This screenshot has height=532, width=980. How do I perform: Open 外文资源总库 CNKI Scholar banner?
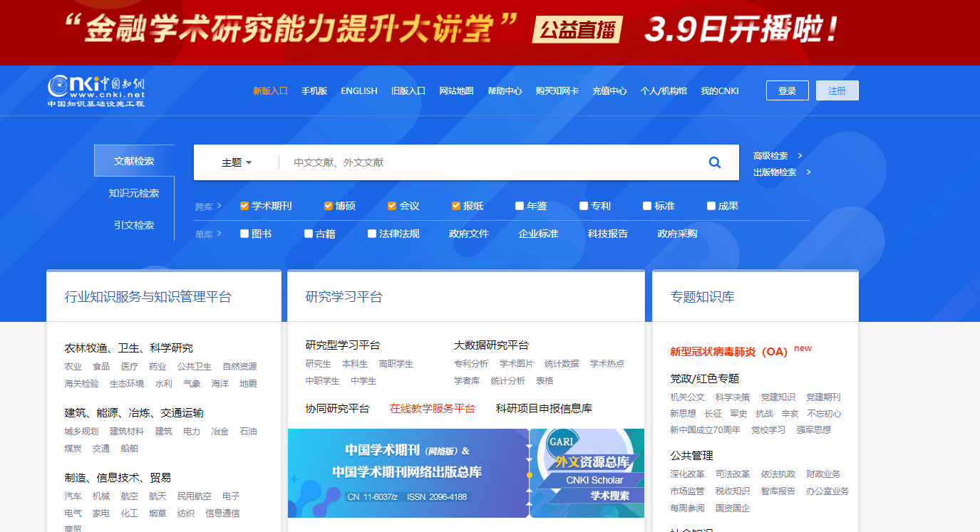[x=587, y=473]
